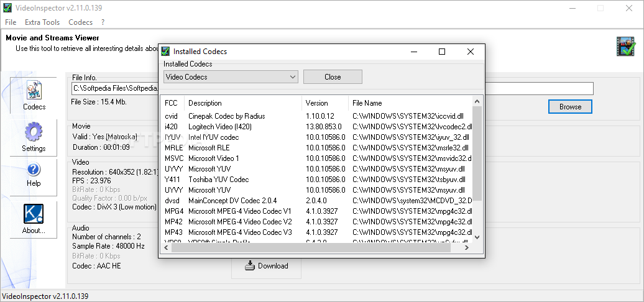This screenshot has width=644, height=302.
Task: Click the MSVC FCC cell
Action: pos(173,158)
